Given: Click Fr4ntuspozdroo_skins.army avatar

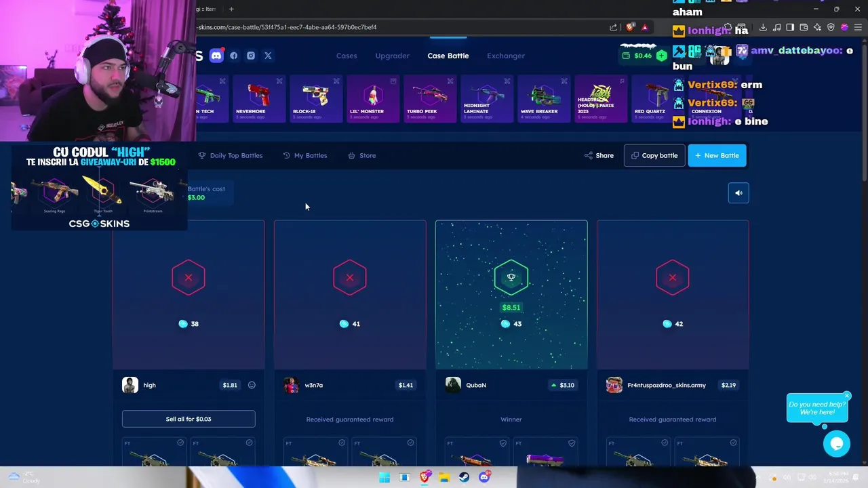Looking at the screenshot, I should (x=614, y=385).
